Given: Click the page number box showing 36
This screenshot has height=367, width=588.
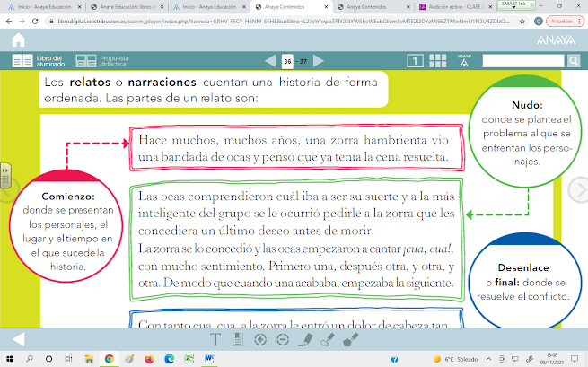Looking at the screenshot, I should point(287,61).
